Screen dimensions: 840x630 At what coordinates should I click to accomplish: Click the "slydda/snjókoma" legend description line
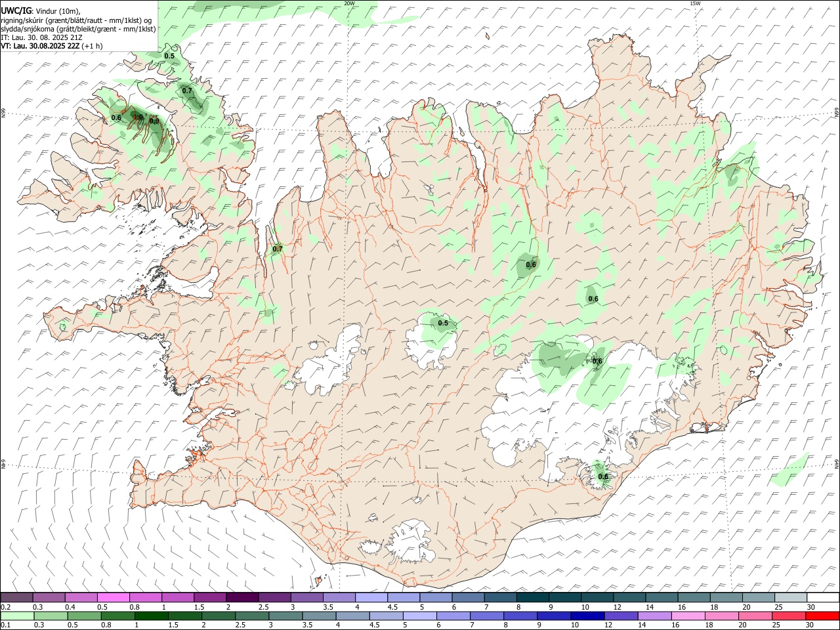[78, 28]
